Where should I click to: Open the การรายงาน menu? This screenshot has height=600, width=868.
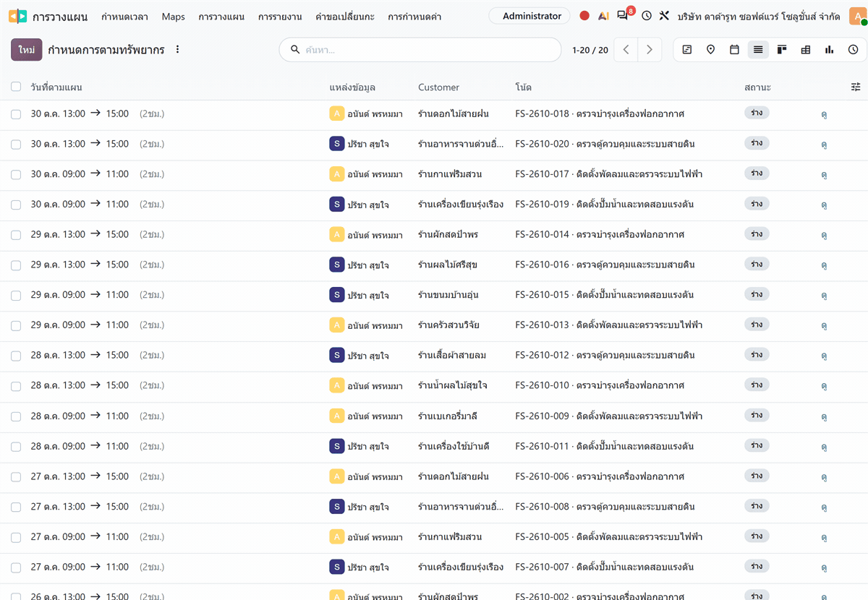point(280,17)
